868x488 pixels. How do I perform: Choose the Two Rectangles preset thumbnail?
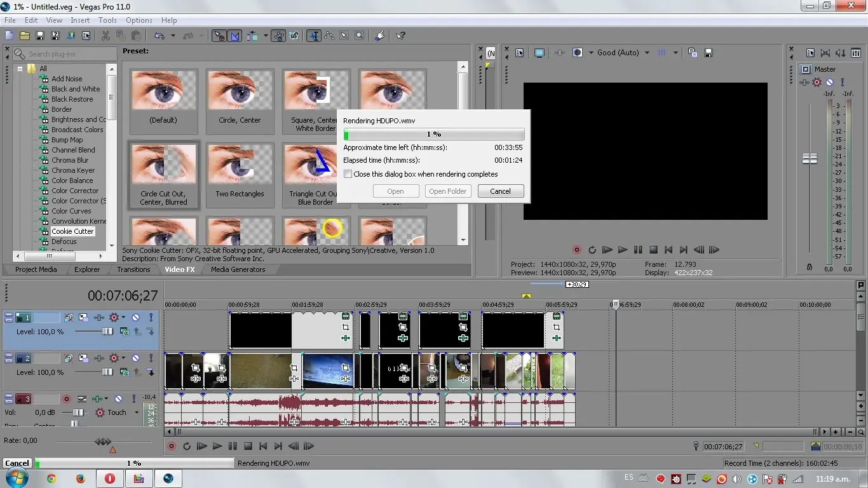pyautogui.click(x=240, y=175)
